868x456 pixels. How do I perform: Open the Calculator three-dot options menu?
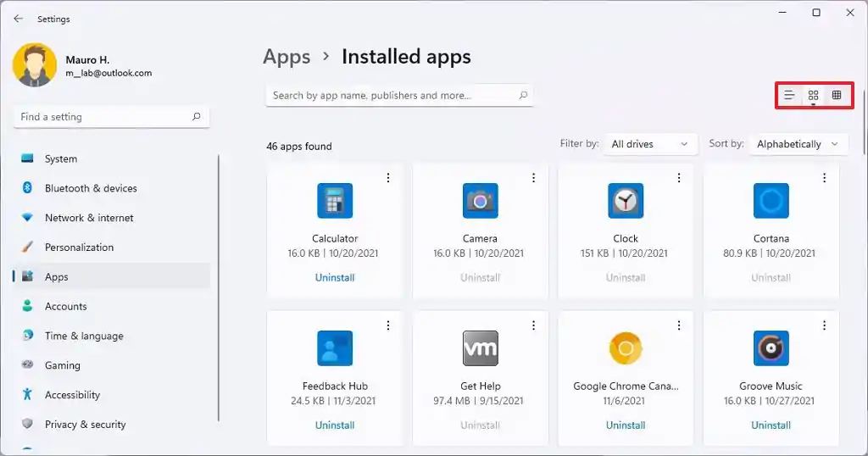pos(388,178)
